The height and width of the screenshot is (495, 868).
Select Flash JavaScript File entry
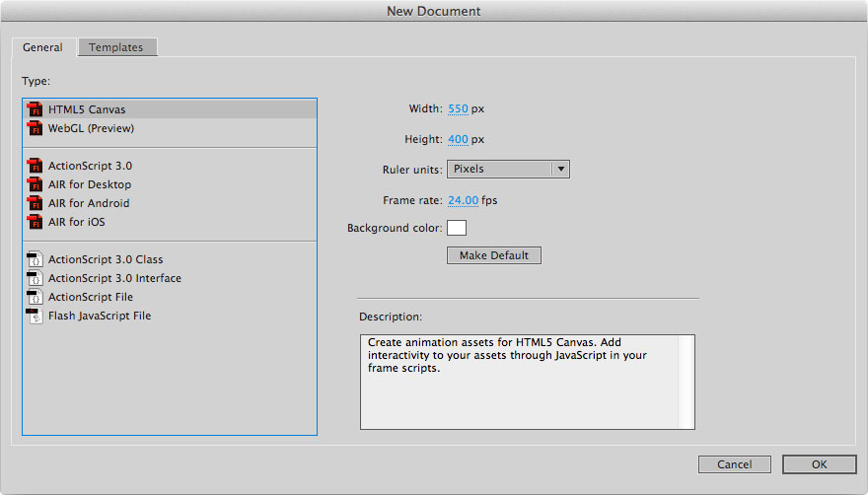tap(170, 316)
